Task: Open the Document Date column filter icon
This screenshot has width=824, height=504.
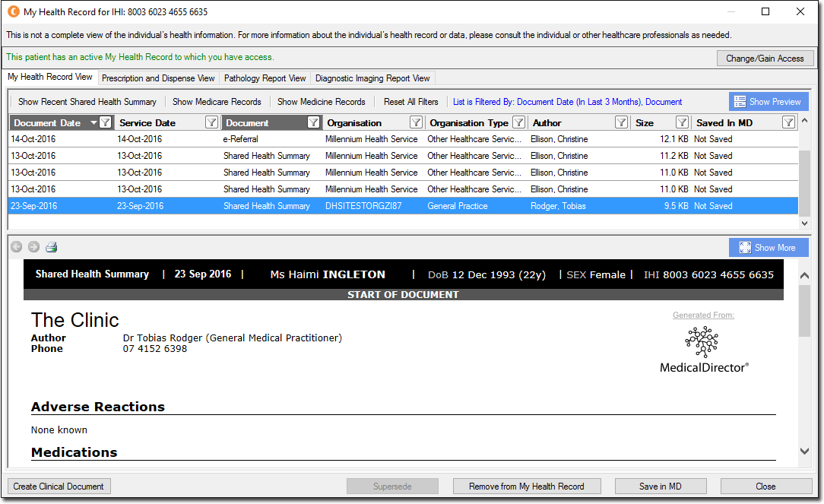Action: click(105, 122)
